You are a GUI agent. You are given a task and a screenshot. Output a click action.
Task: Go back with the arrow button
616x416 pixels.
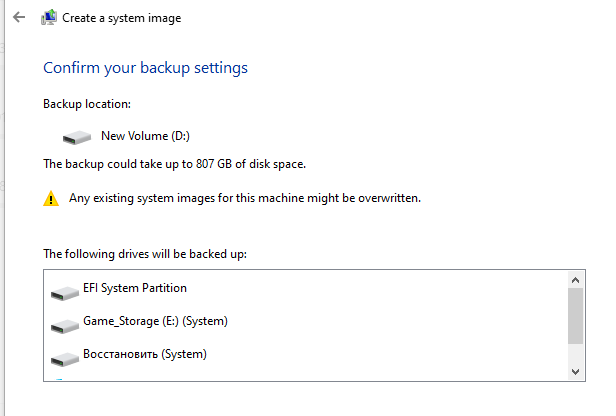(19, 17)
